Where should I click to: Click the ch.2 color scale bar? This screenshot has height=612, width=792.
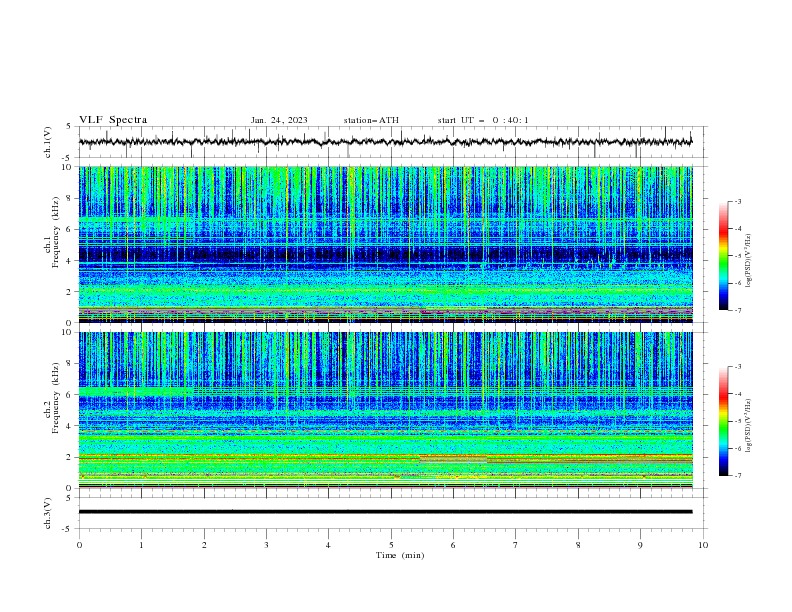pyautogui.click(x=723, y=421)
